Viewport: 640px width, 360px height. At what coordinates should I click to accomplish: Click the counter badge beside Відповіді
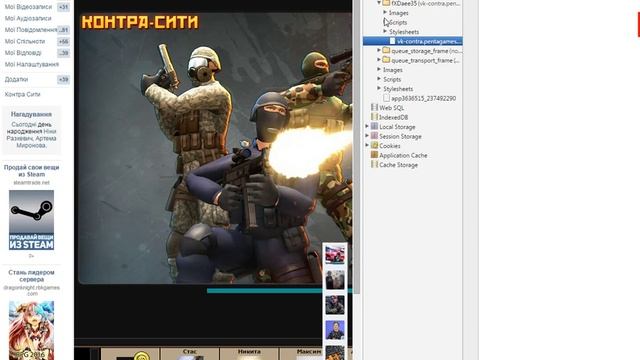[63, 53]
